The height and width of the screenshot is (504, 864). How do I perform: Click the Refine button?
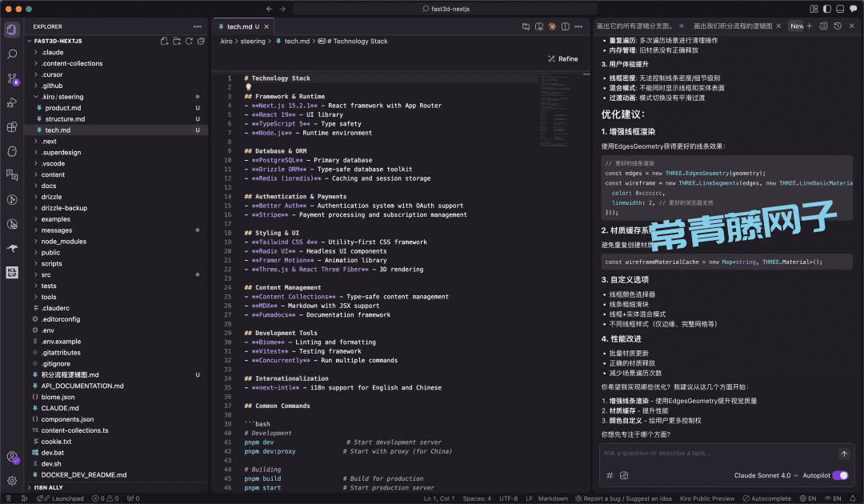click(x=563, y=59)
